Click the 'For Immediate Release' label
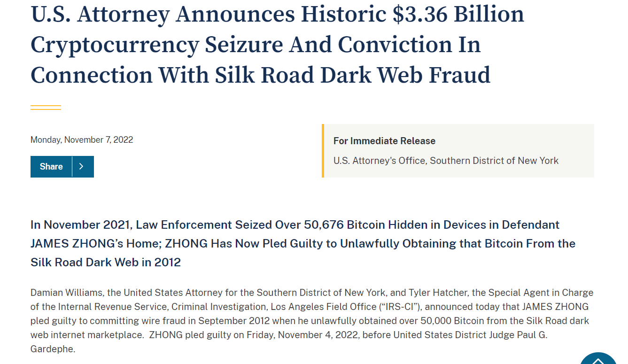The image size is (628, 364). (384, 141)
